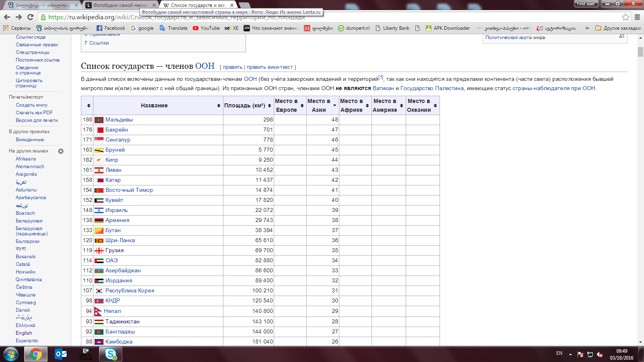The height and width of the screenshot is (362, 644).
Task: Switch the article to English
Action: click(24, 333)
